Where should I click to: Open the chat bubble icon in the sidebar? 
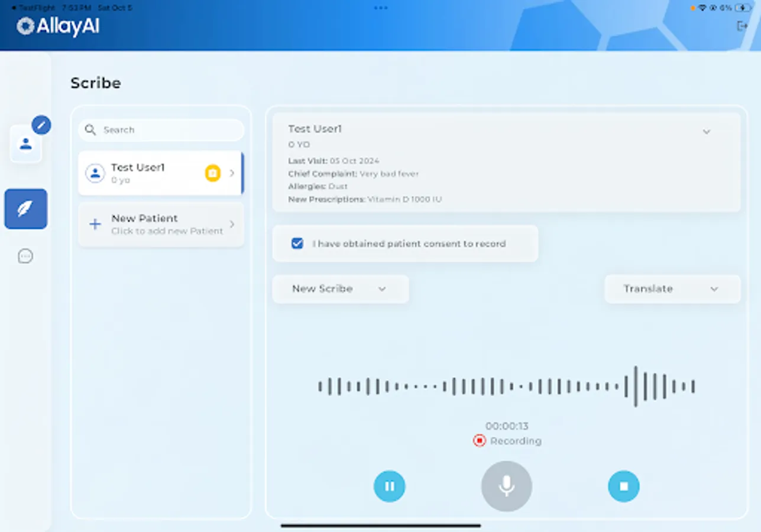pyautogui.click(x=25, y=255)
